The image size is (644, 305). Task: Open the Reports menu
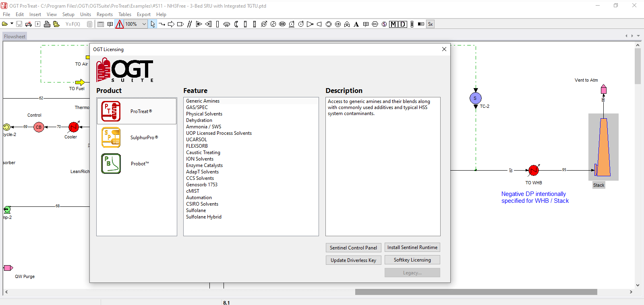(104, 14)
